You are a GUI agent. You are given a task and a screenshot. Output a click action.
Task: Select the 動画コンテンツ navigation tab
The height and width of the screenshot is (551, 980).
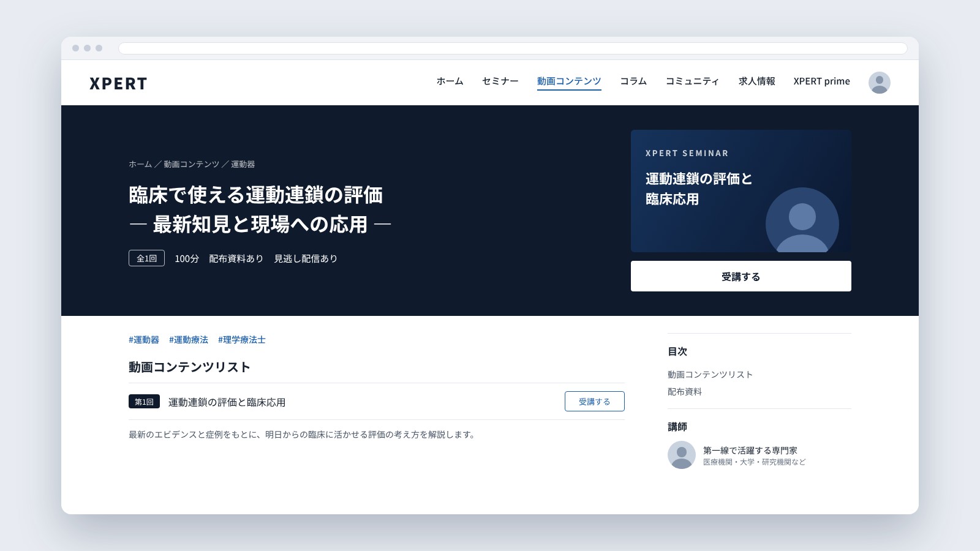coord(569,81)
